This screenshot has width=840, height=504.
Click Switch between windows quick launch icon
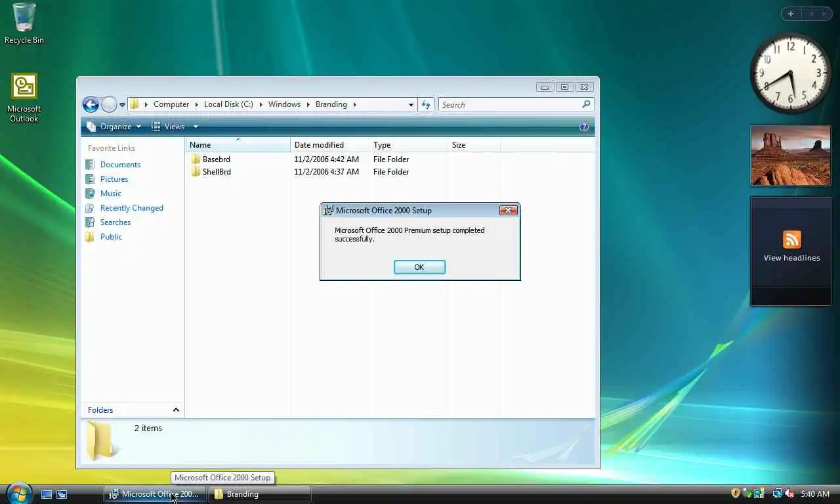coord(62,494)
